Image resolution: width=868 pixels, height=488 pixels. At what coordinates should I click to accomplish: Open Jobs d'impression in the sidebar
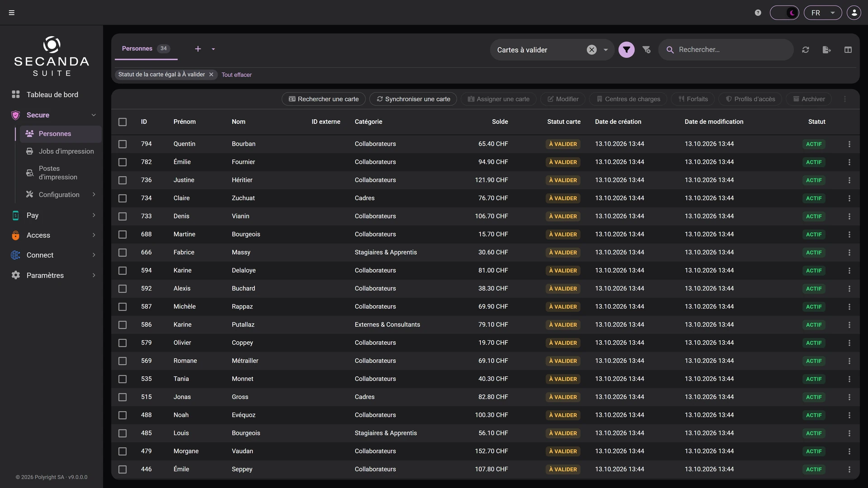(x=60, y=151)
